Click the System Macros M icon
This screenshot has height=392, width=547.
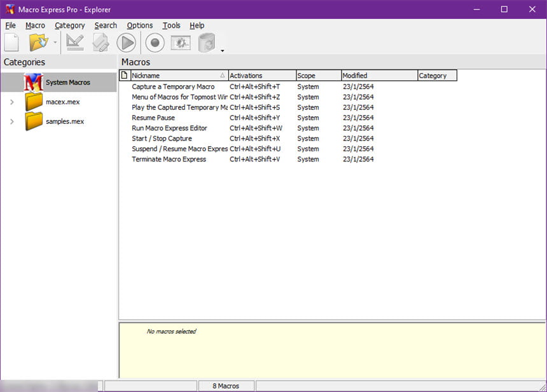coord(34,82)
